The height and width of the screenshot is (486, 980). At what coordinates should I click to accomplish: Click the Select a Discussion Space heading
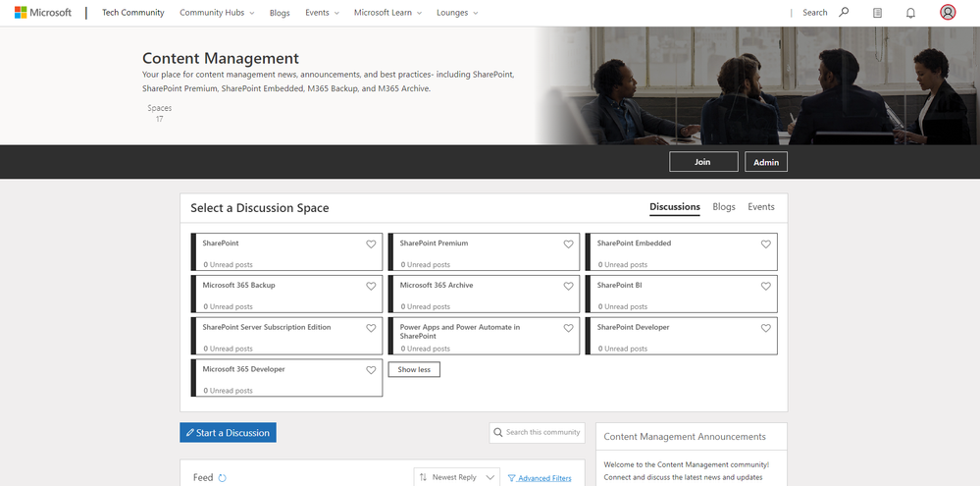(x=259, y=208)
